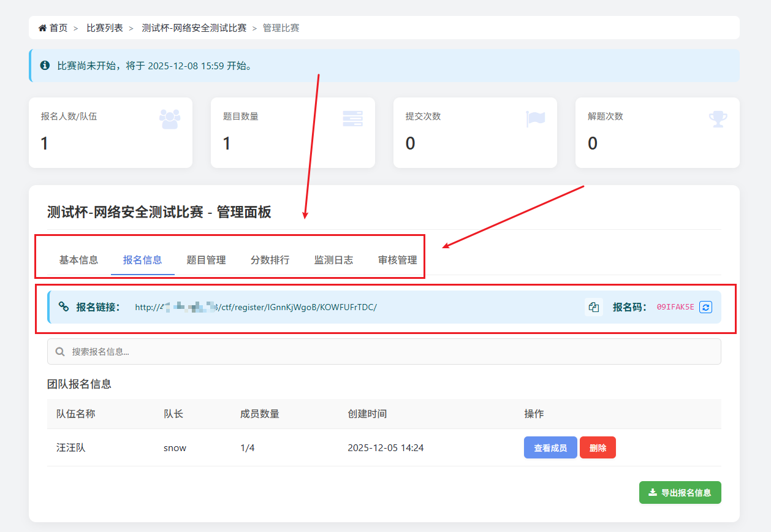Viewport: 771px width, 532px height.
Task: Click the creation time 2025-12-05 14:24
Action: [385, 447]
